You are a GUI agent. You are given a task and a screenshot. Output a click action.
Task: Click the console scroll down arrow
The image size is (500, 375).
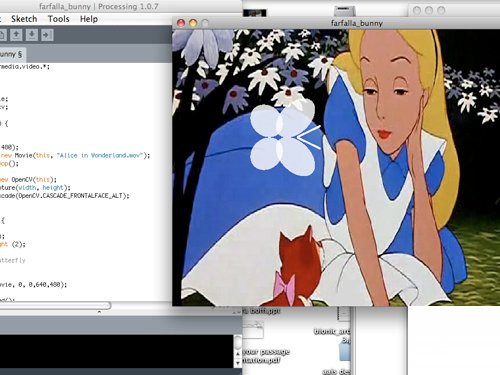tap(238, 362)
